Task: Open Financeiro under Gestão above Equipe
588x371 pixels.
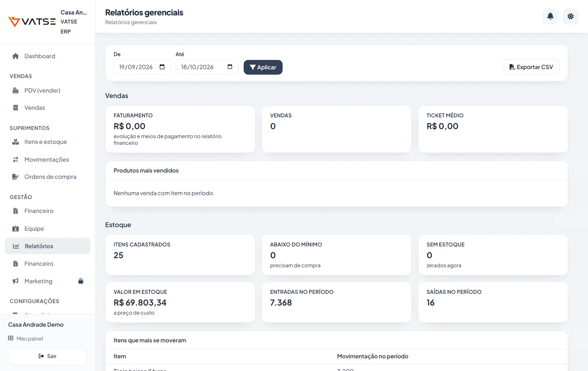Action: coord(48,211)
